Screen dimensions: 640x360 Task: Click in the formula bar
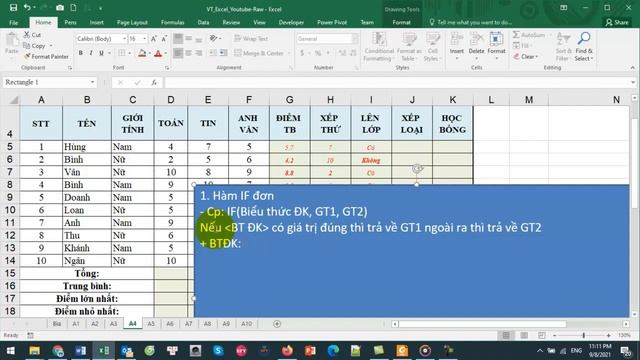(x=398, y=82)
